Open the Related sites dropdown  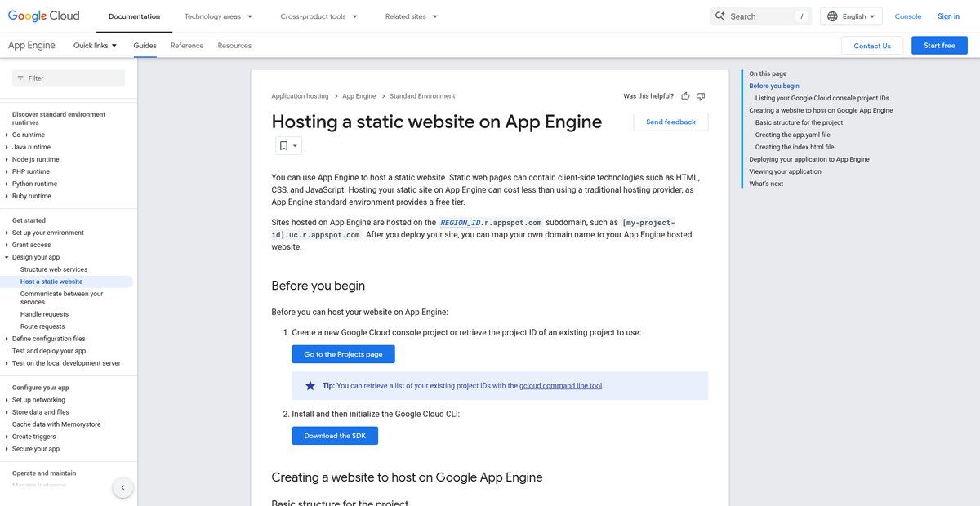point(412,16)
